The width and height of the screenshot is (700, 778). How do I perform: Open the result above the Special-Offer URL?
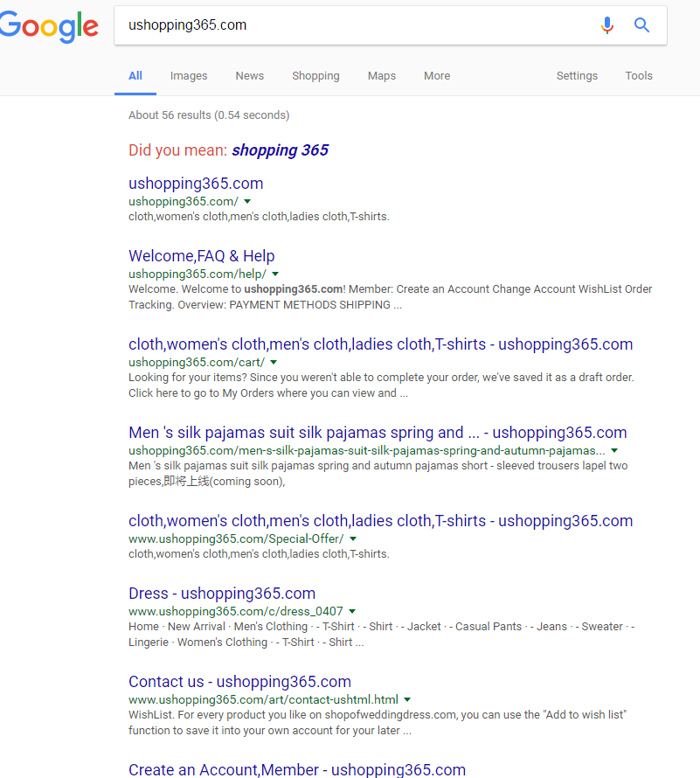(x=380, y=521)
